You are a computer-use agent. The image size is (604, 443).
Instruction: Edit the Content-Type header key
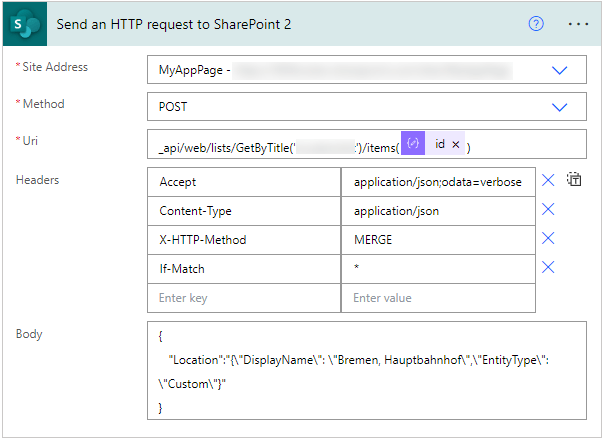coord(244,211)
